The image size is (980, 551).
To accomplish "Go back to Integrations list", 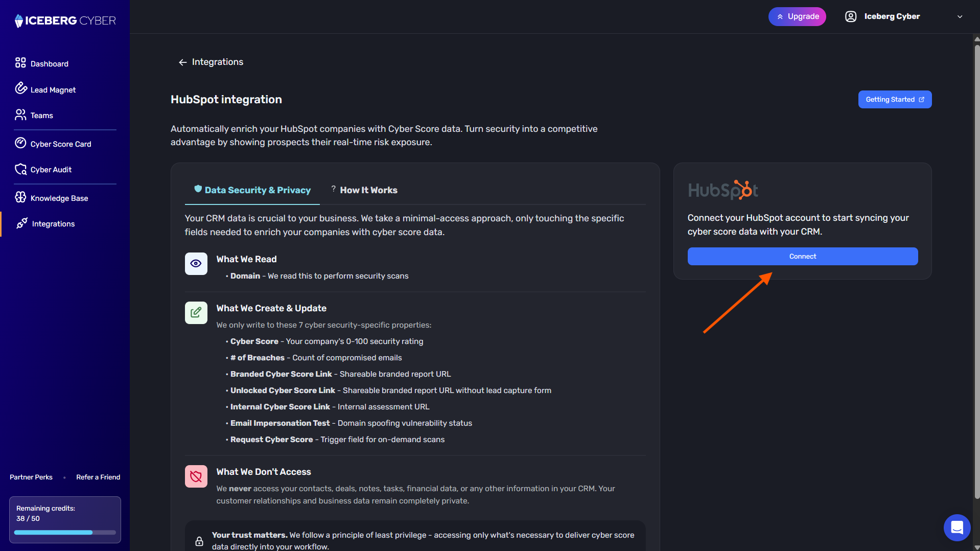I will (211, 62).
